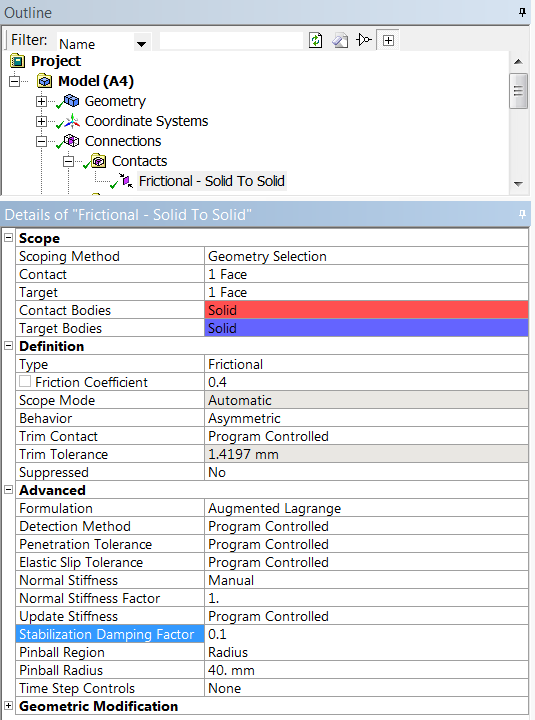Collapse the Scope section in details

click(x=9, y=238)
